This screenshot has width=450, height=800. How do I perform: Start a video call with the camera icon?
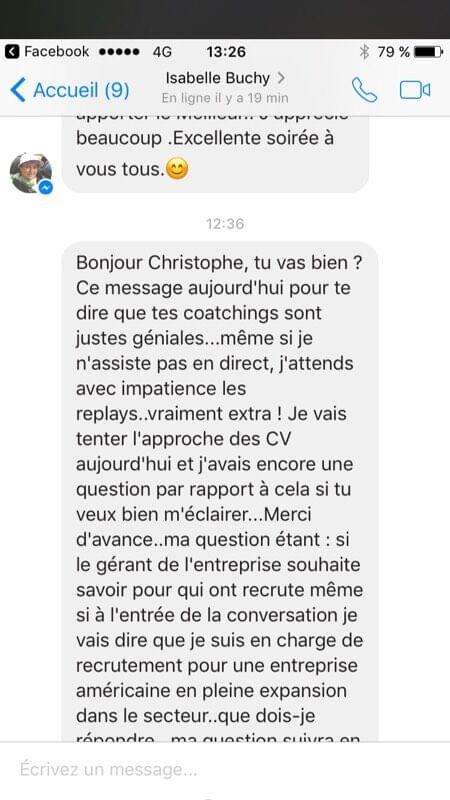[415, 90]
